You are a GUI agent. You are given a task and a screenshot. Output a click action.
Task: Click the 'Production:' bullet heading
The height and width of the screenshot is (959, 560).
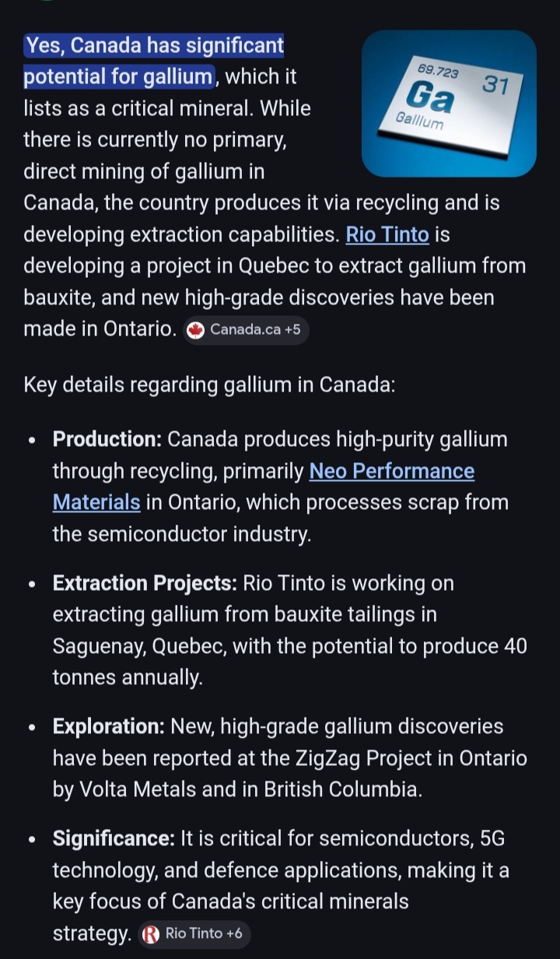point(107,440)
